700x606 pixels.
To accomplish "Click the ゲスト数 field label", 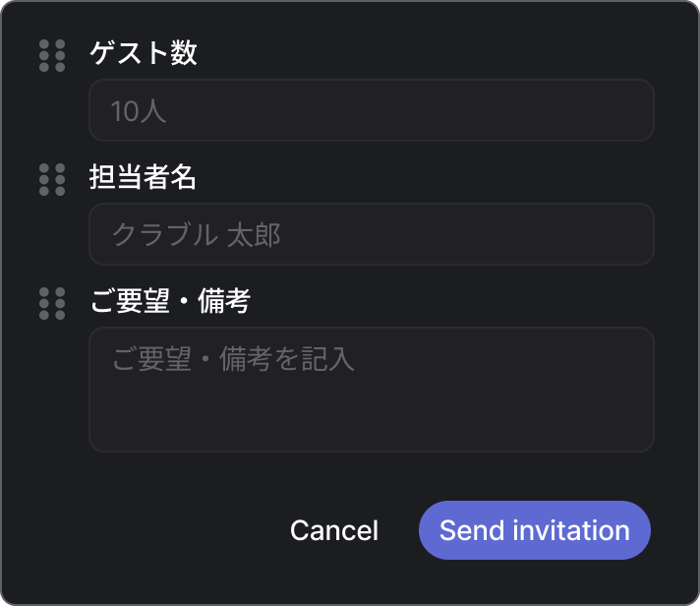I will [x=144, y=53].
